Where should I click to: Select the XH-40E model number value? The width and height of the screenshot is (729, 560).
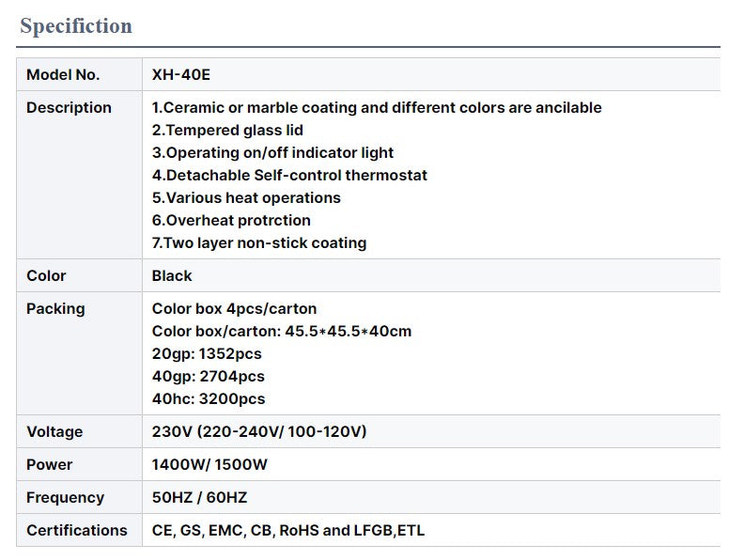point(181,75)
